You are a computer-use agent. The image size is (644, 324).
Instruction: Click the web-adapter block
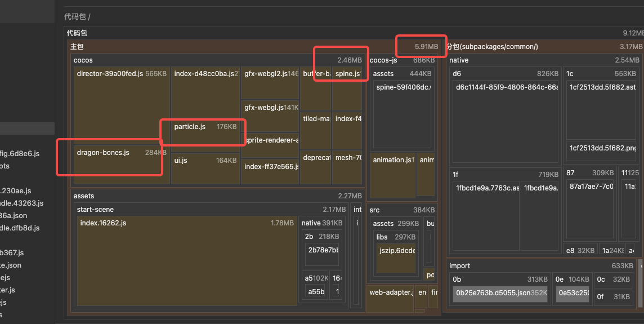coord(390,299)
